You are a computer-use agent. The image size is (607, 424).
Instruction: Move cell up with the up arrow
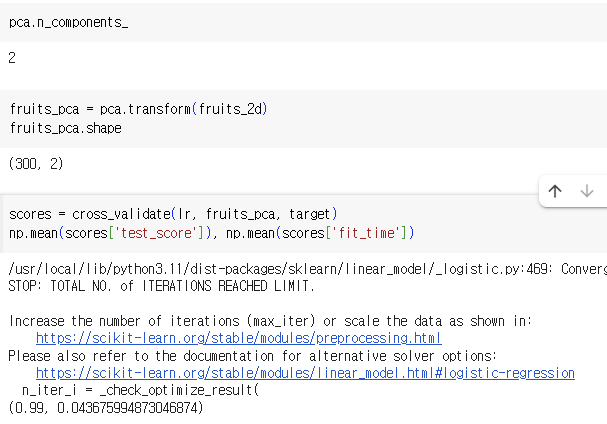point(555,191)
